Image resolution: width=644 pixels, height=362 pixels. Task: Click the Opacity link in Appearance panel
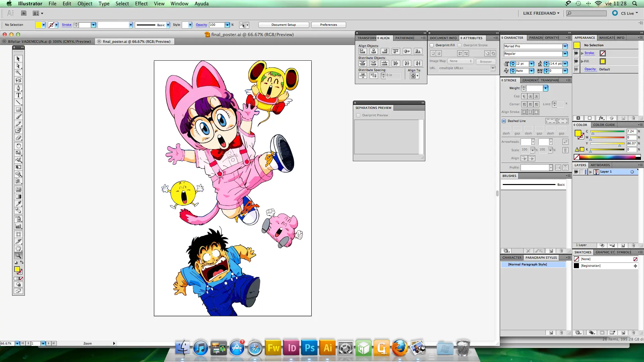(x=590, y=69)
